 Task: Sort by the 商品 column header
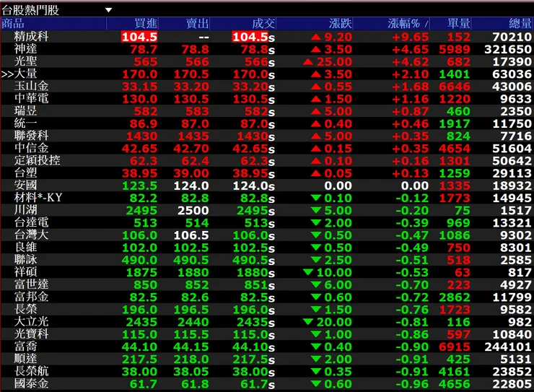13,24
